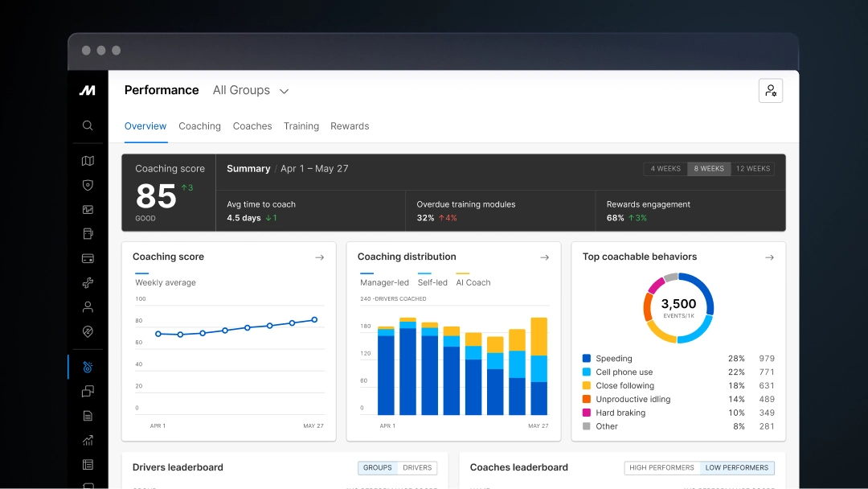868x489 pixels.
Task: Click the AI Coach legend label
Action: point(473,282)
